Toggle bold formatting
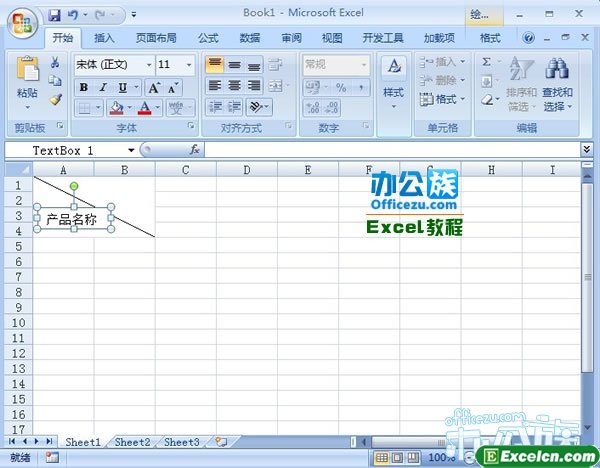This screenshot has width=600, height=468. tap(83, 88)
